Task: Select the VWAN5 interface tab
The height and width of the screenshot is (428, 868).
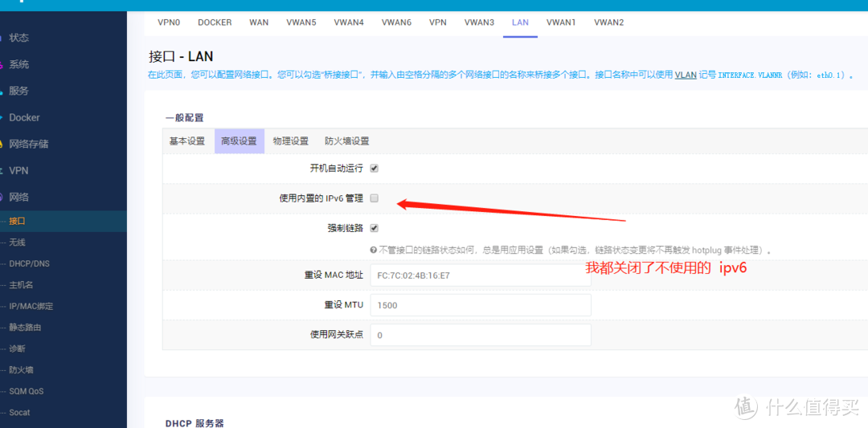Action: click(x=301, y=22)
